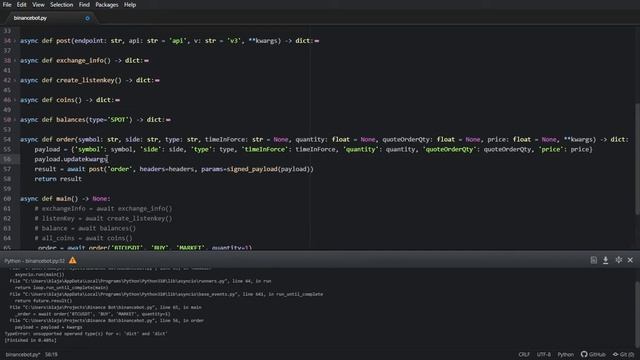
Task: Click the '# balance = await balances()' comment
Action: point(85,228)
